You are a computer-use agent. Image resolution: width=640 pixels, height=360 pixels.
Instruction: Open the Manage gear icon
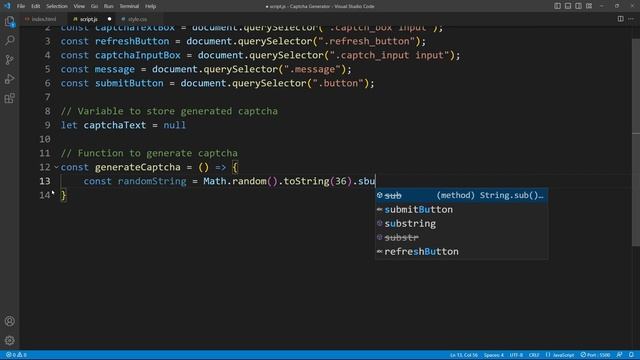point(9,340)
